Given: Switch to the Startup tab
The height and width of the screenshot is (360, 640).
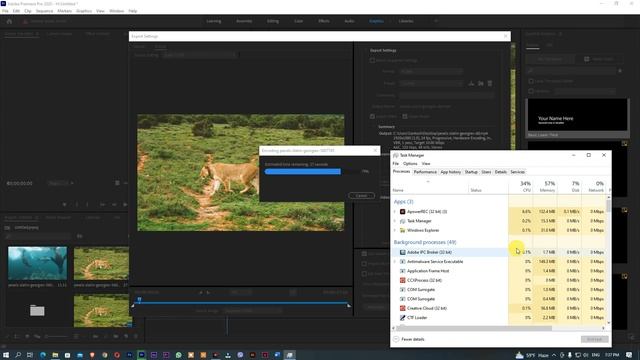Looking at the screenshot, I should point(471,172).
